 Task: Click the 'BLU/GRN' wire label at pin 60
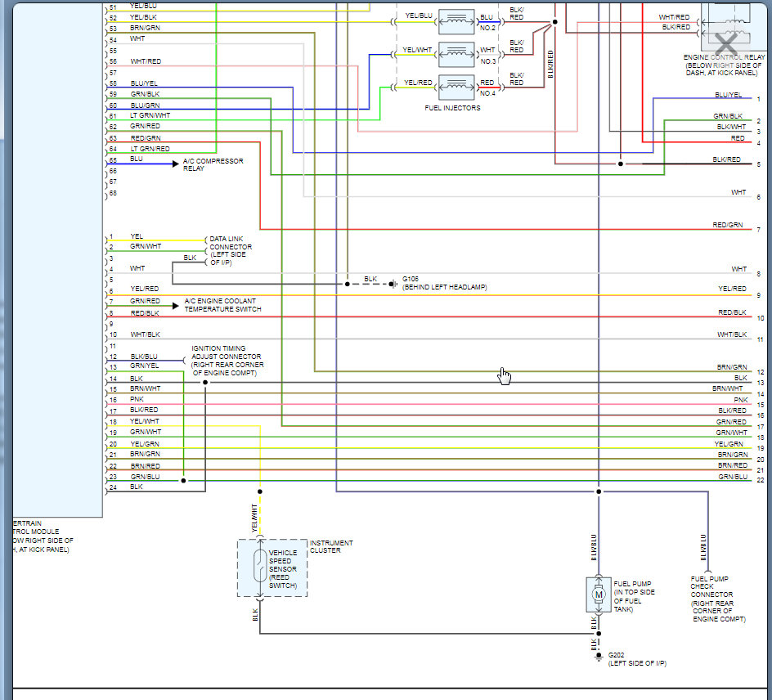(x=145, y=105)
